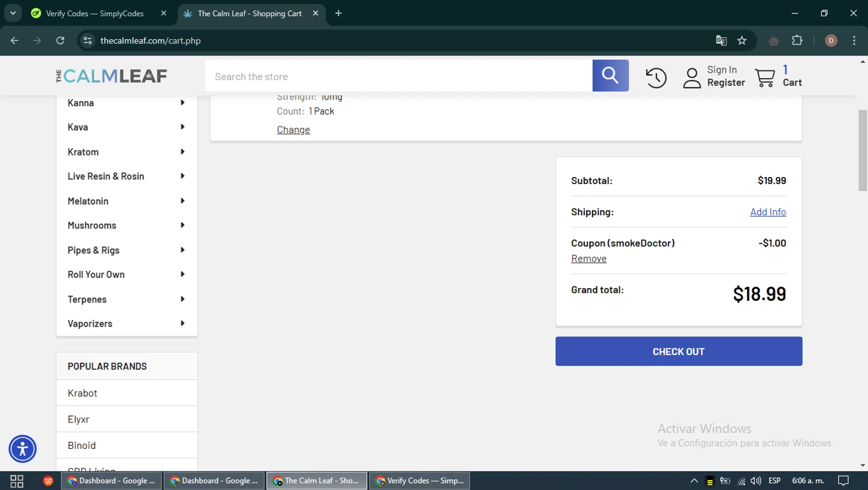Click the blue search magnifier button
Viewport: 868px width, 490px height.
[610, 76]
